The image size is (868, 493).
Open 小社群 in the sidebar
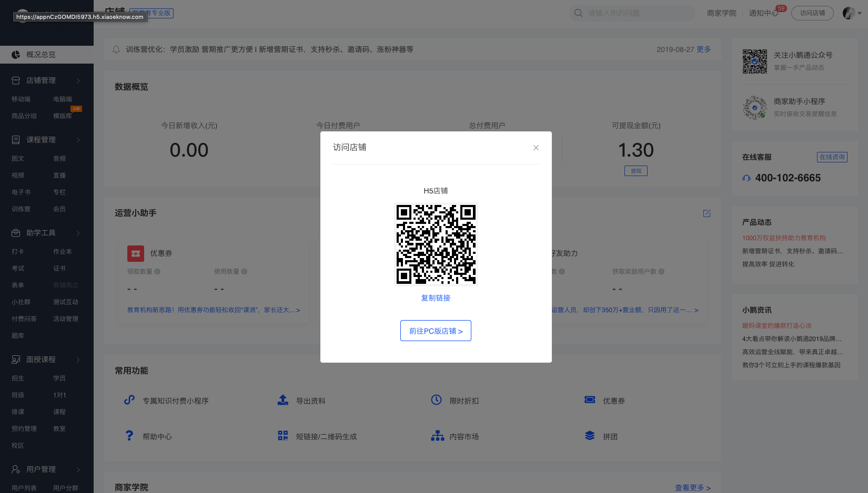(21, 302)
